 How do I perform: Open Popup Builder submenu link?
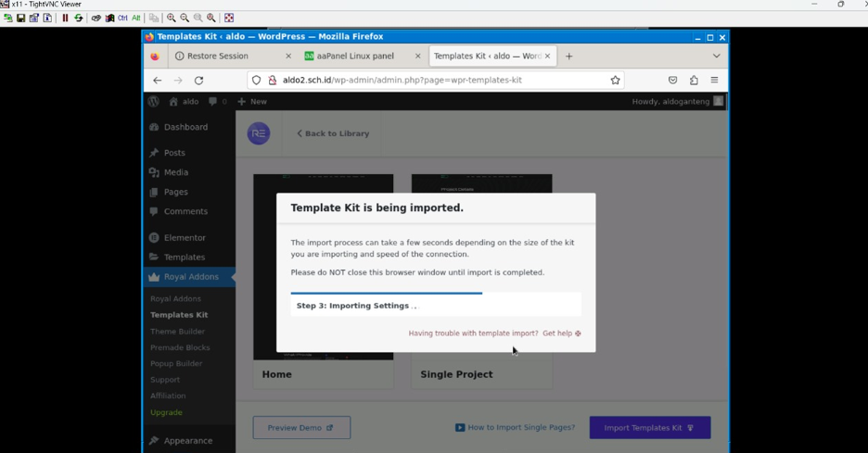tap(176, 363)
